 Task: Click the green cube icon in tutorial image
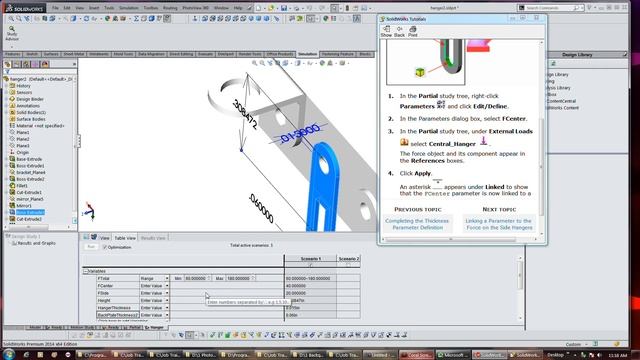coord(420,72)
